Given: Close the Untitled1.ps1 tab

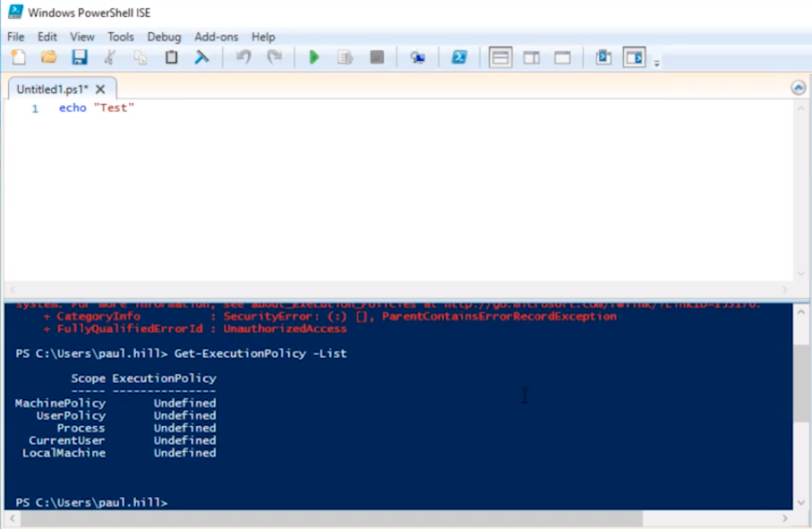Looking at the screenshot, I should tap(100, 90).
